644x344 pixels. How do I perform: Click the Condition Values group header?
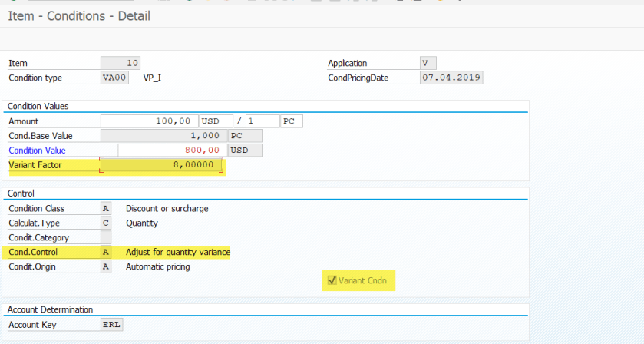(38, 106)
